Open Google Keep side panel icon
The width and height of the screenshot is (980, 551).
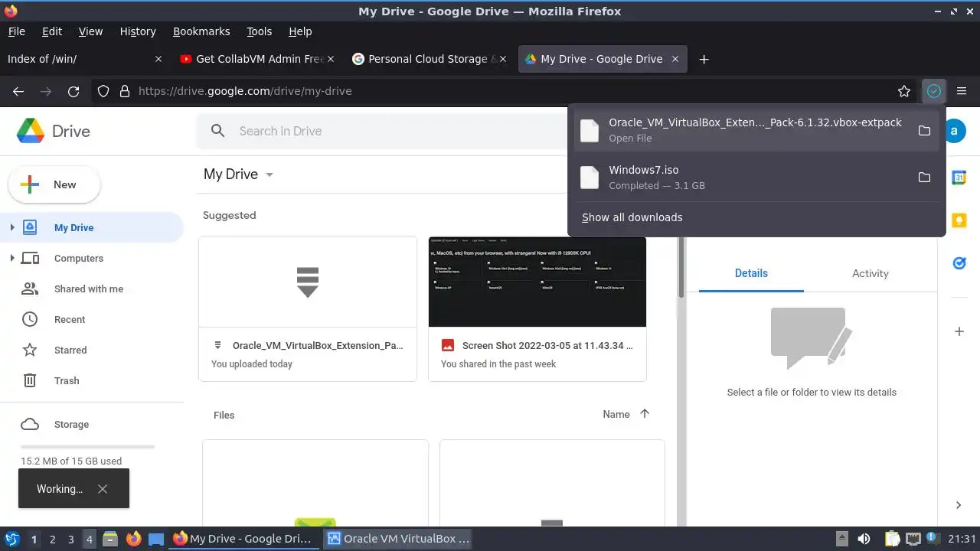pyautogui.click(x=959, y=220)
